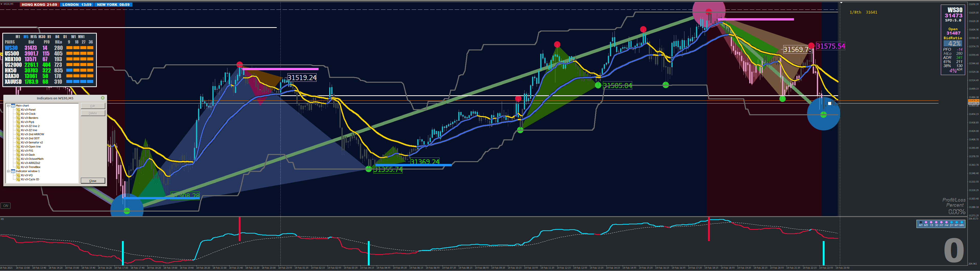Select the XU v3-Dash indicator
This screenshot has height=271, width=980.
tap(26, 155)
